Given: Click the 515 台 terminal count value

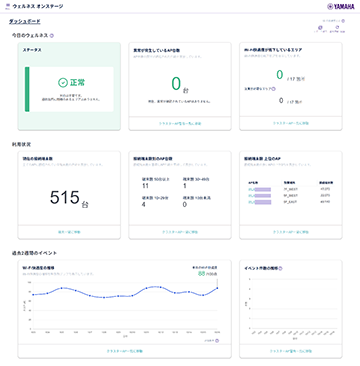Looking at the screenshot, I should coord(69,198).
